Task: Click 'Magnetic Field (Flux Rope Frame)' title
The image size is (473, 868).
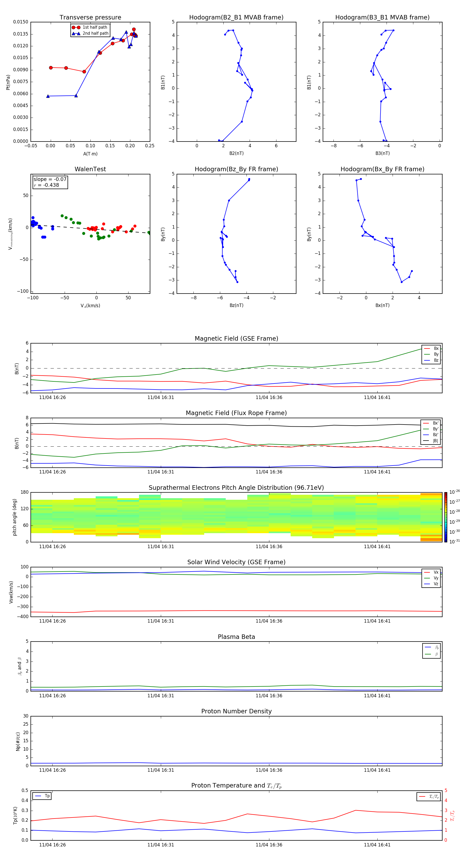Action: point(236,413)
